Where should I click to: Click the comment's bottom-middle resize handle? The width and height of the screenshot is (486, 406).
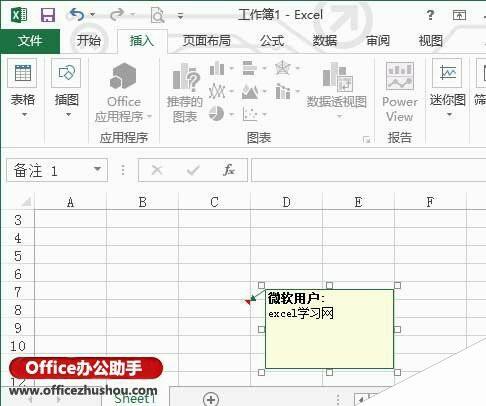[x=329, y=372]
